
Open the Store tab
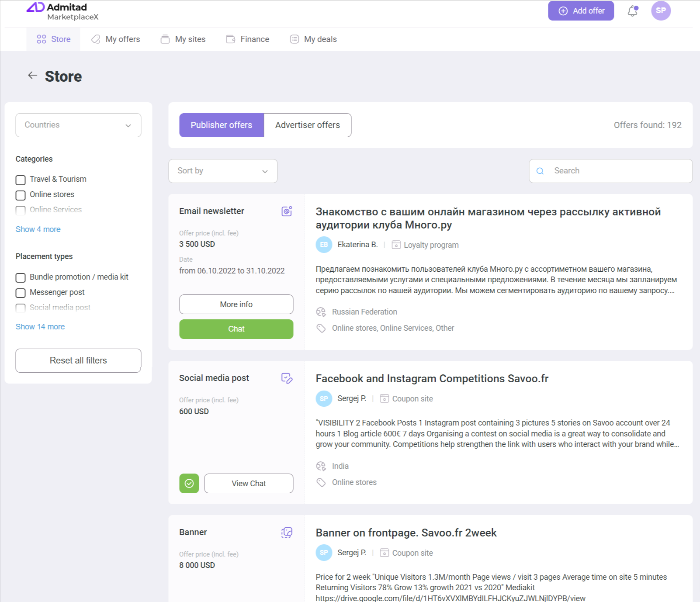[x=53, y=39]
